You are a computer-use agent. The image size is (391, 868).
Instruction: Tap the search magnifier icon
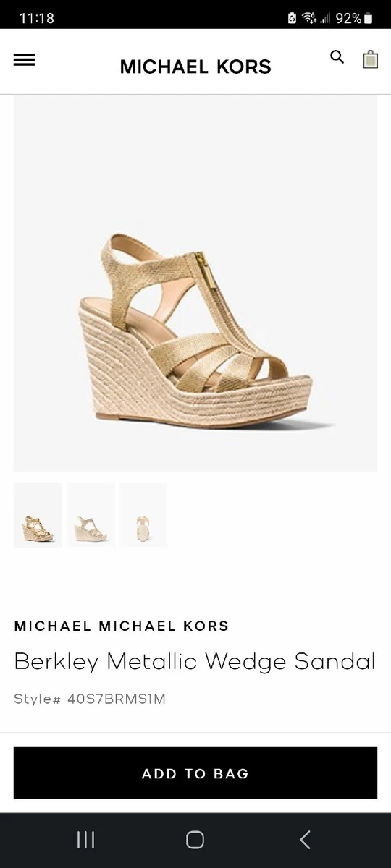337,57
